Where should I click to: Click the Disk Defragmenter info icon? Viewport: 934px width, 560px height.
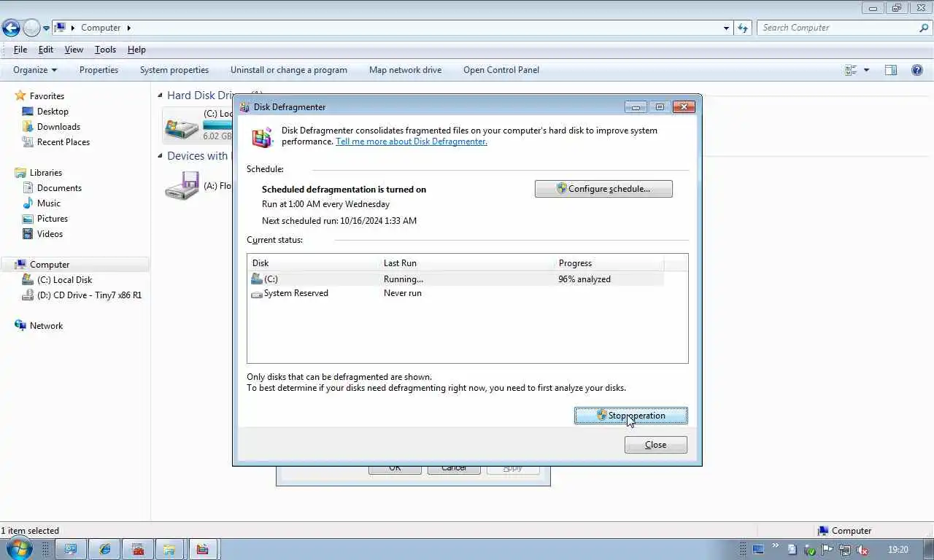point(262,136)
